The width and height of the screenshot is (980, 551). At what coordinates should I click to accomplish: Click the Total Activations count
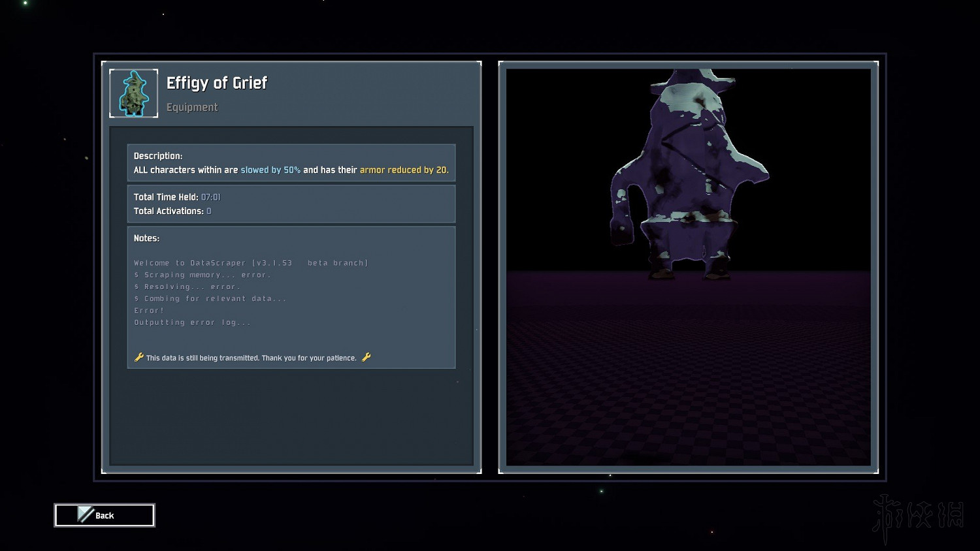coord(208,211)
